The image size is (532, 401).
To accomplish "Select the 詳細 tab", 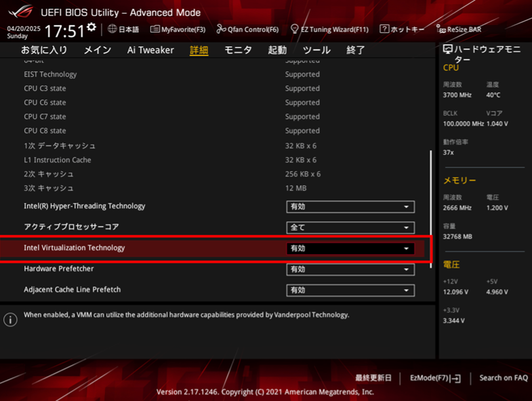I will click(199, 51).
